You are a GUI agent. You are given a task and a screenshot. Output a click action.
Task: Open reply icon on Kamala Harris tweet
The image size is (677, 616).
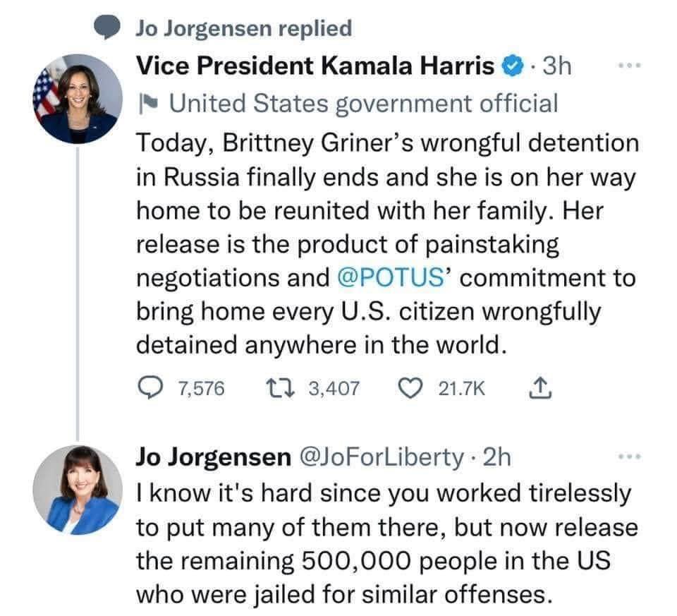(150, 387)
